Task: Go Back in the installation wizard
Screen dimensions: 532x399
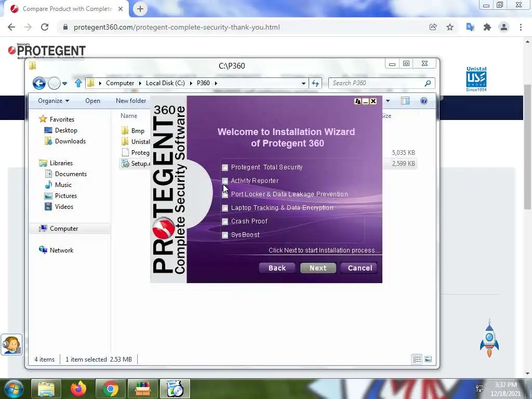Action: pos(277,268)
